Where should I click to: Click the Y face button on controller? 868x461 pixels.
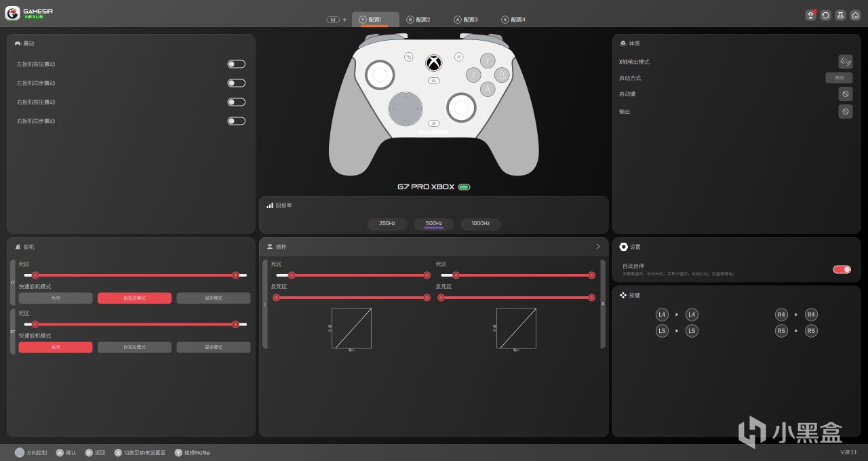(x=488, y=61)
